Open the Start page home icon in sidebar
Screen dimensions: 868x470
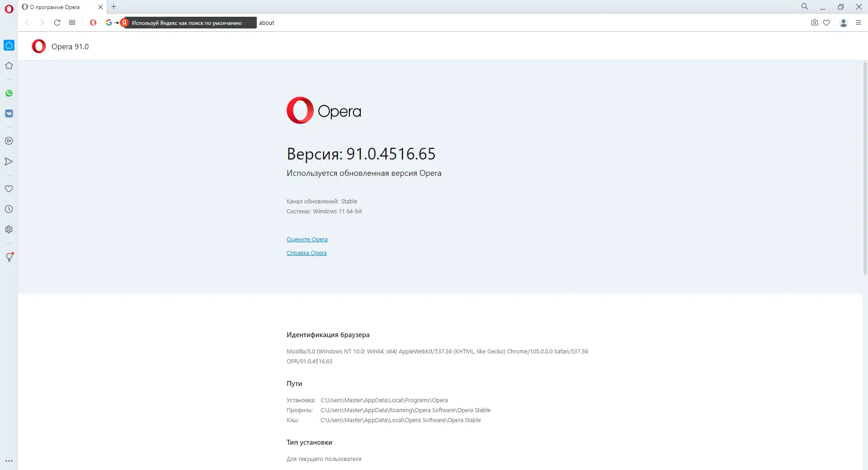pos(9,45)
